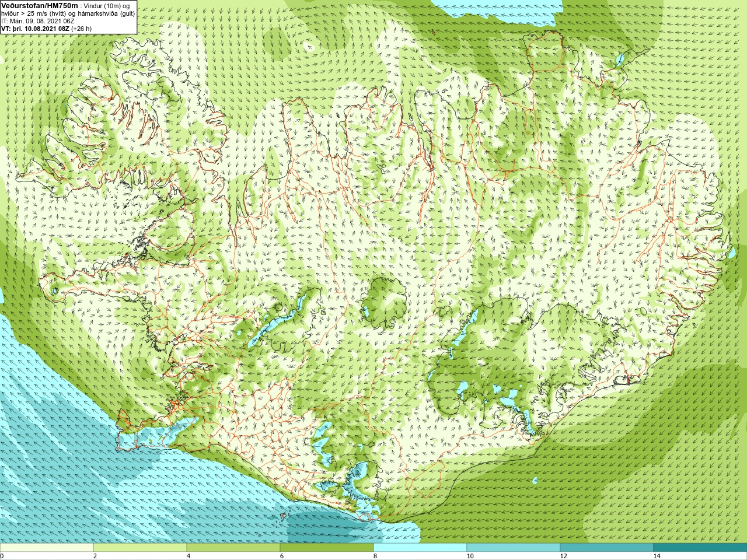This screenshot has width=747, height=560.
Task: Click the legend tick label '4'
Action: 189,556
